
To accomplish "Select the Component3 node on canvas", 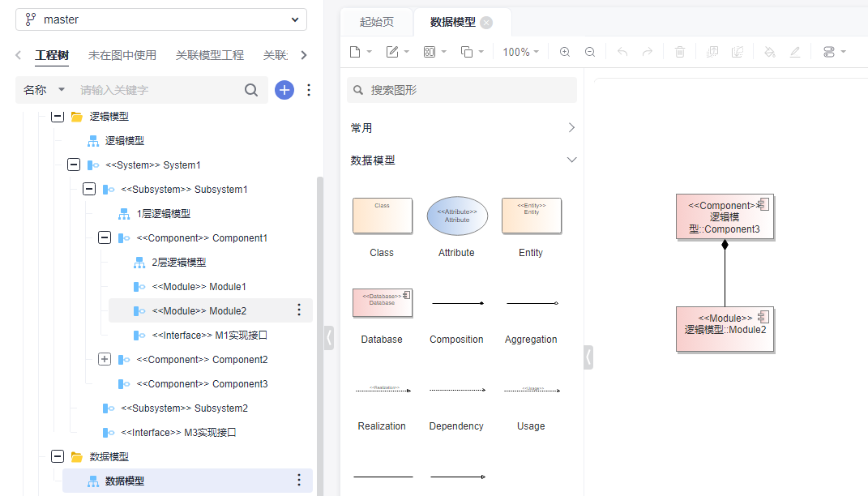I will pyautogui.click(x=725, y=217).
